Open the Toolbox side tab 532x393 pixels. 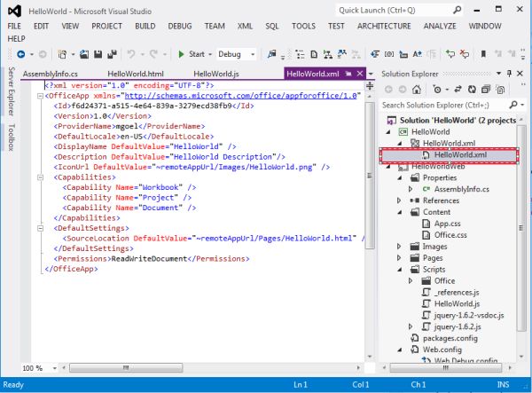[12, 138]
